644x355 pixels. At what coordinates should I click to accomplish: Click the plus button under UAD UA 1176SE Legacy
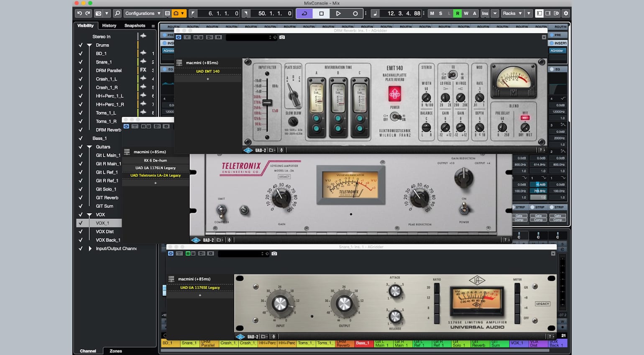point(200,295)
